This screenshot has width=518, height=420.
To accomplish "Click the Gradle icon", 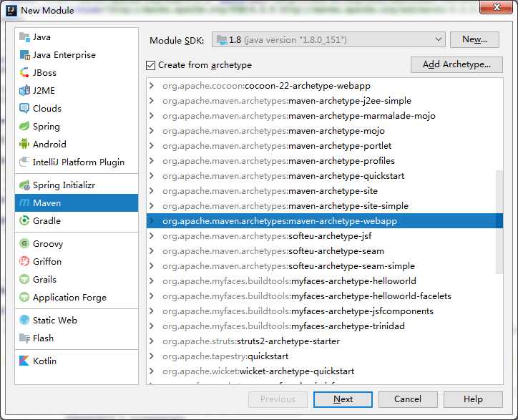I will [24, 221].
